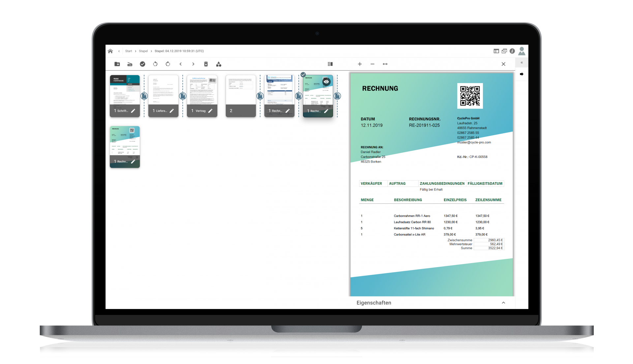This screenshot has height=364, width=633.
Task: Delete selected page with the trash icon
Action: 206,64
